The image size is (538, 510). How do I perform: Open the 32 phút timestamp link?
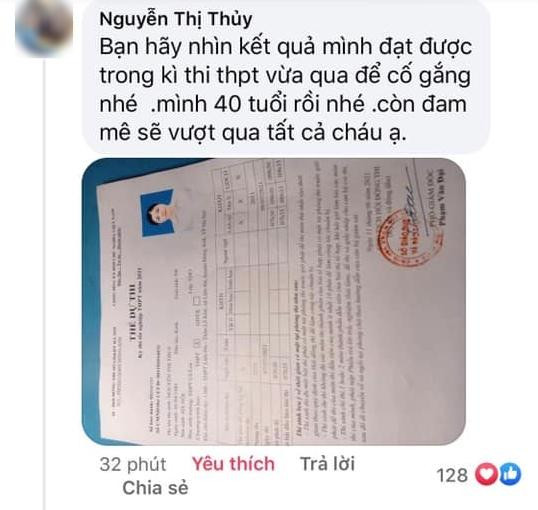133,464
